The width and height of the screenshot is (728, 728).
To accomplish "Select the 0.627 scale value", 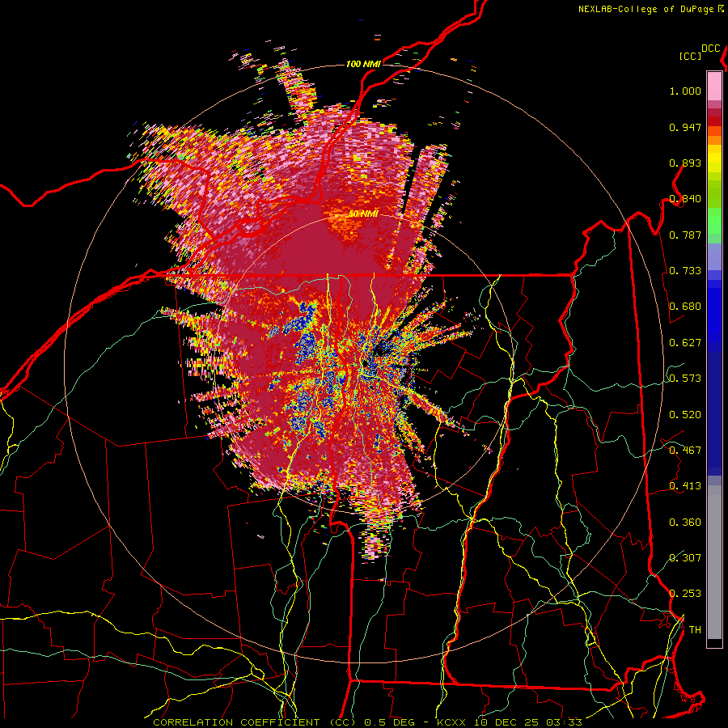I will (x=685, y=343).
